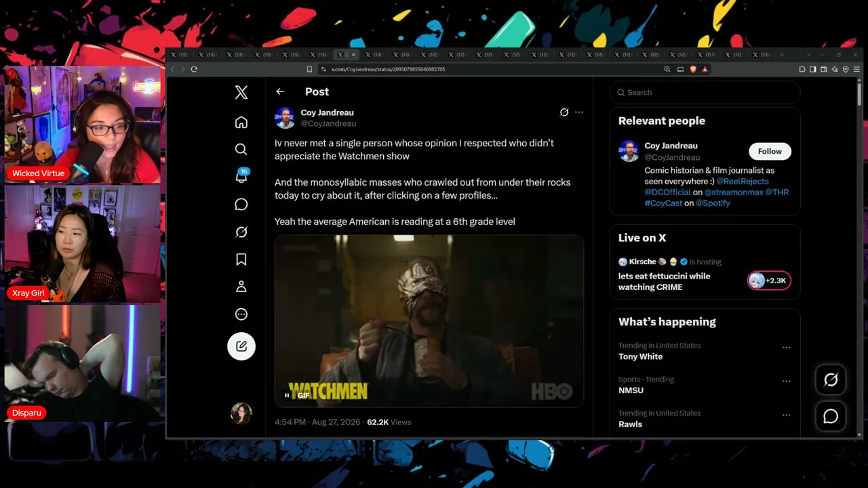Open the Leo AI assistant icon
The height and width of the screenshot is (488, 868).
(835, 69)
